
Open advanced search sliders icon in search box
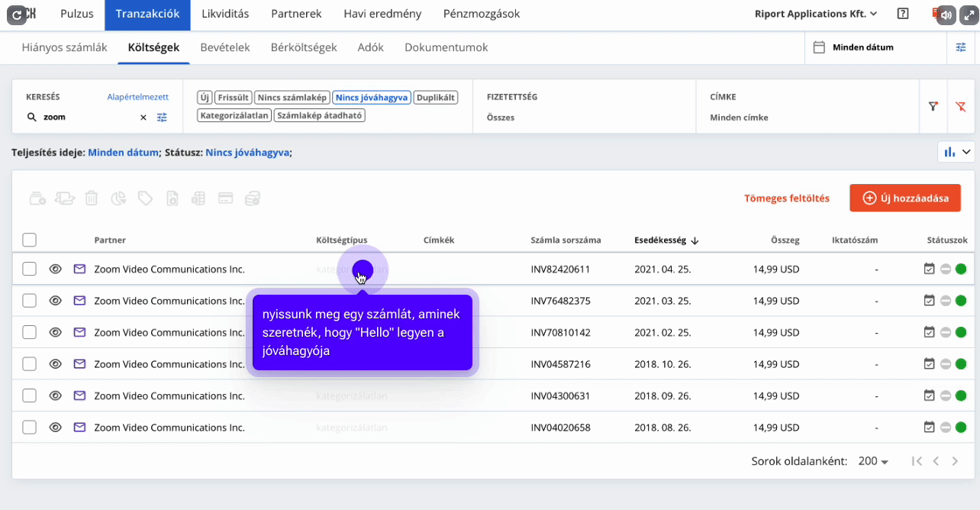(162, 118)
